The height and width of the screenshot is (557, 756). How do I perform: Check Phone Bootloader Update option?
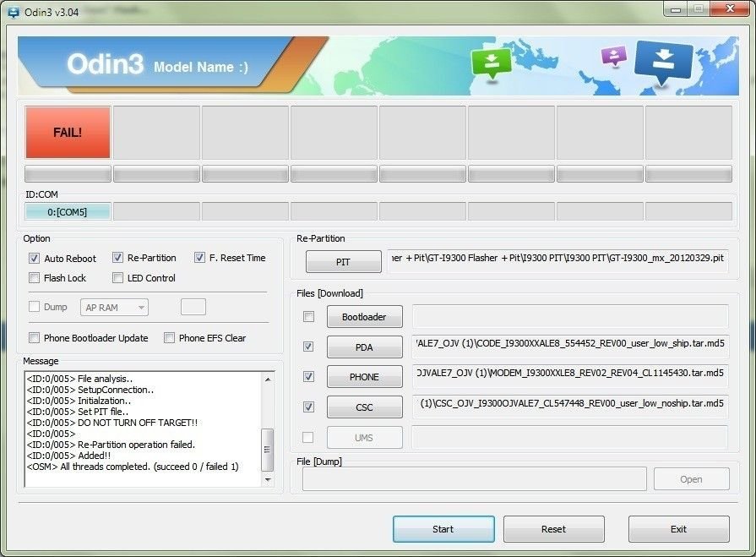(x=34, y=337)
